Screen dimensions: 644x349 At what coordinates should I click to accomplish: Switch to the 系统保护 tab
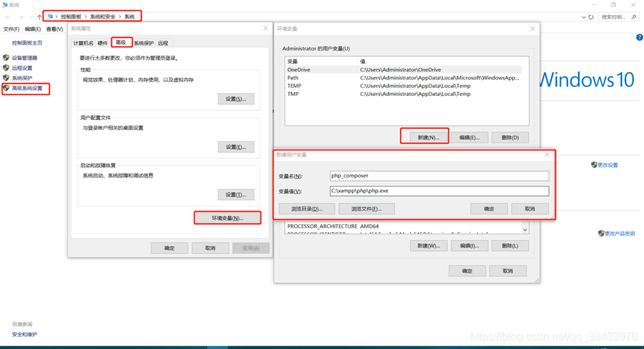pos(144,43)
